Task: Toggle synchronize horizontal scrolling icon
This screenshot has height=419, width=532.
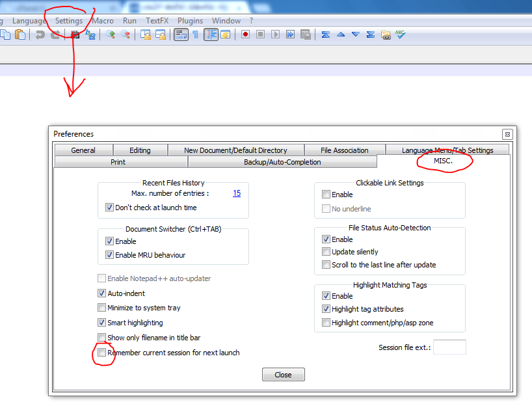Action: (x=161, y=34)
